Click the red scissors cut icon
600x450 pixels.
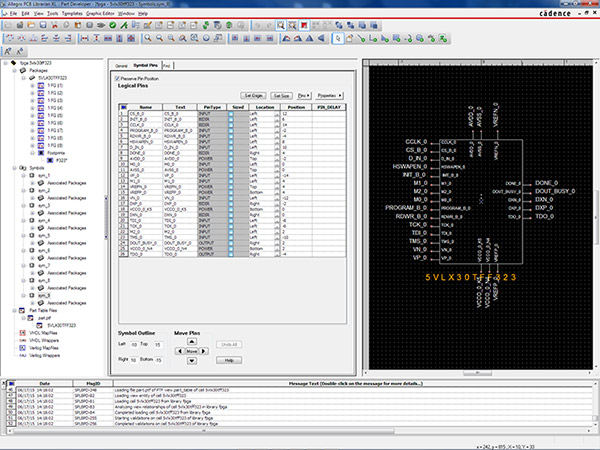point(55,25)
